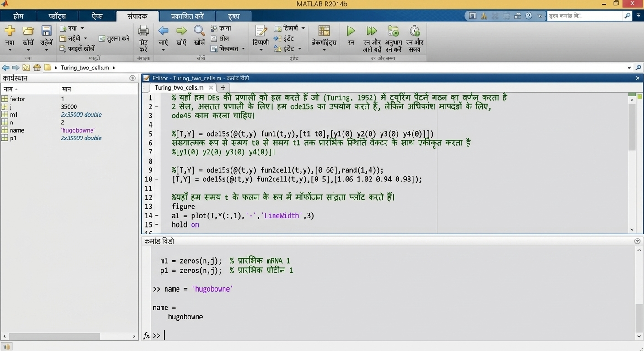Click the search icon at address bar end

click(638, 68)
